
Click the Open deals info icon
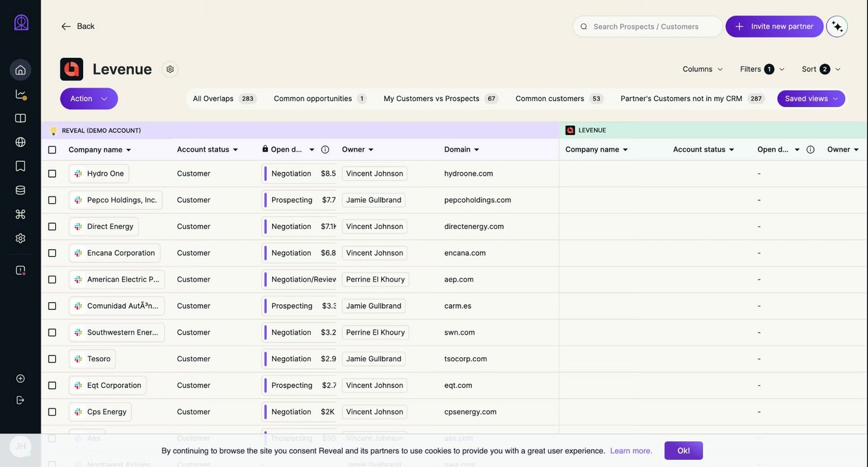tap(325, 150)
